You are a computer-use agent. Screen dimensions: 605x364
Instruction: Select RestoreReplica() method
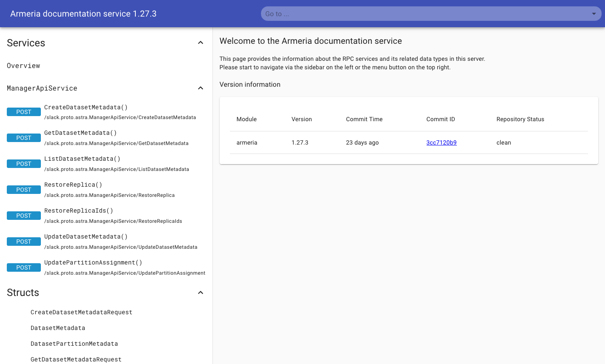(73, 185)
